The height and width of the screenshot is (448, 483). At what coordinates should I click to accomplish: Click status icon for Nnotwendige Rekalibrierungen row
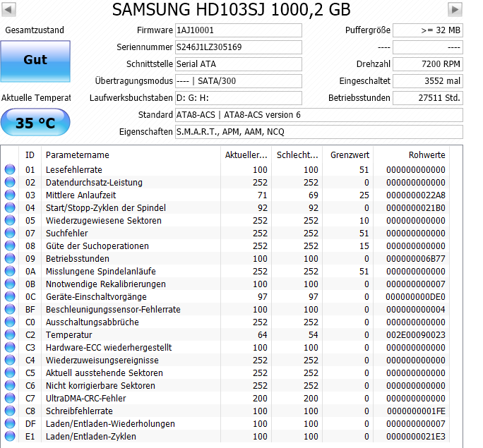tap(10, 284)
